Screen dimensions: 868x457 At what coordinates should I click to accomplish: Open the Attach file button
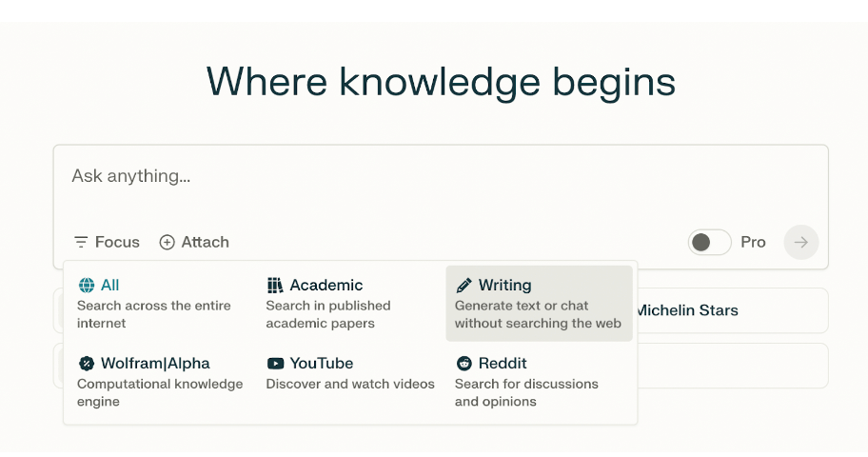194,242
